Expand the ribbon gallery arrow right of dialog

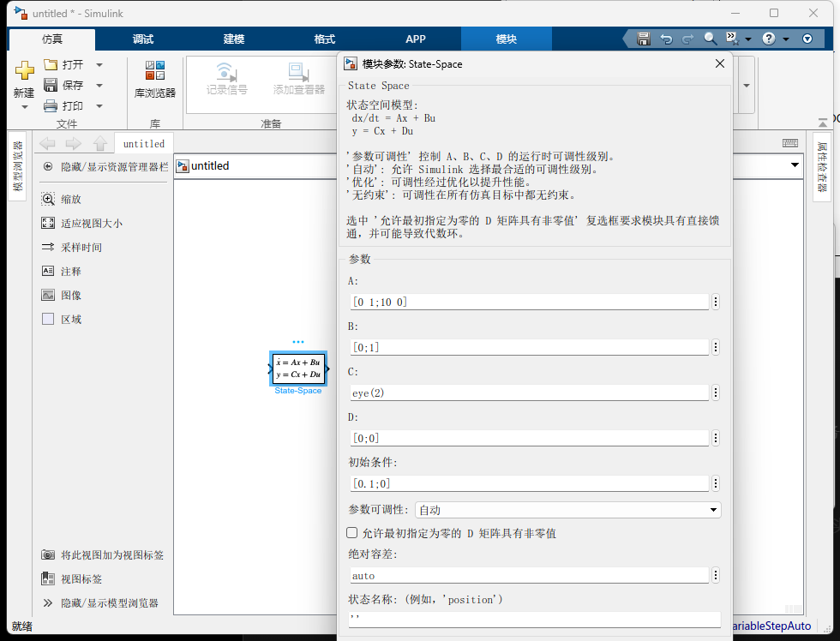[x=747, y=85]
